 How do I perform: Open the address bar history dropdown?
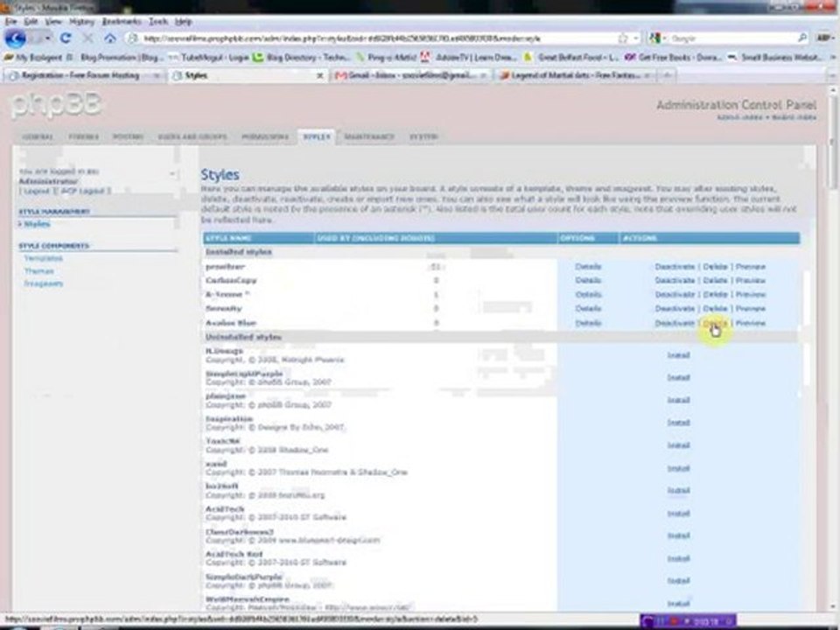(x=636, y=38)
